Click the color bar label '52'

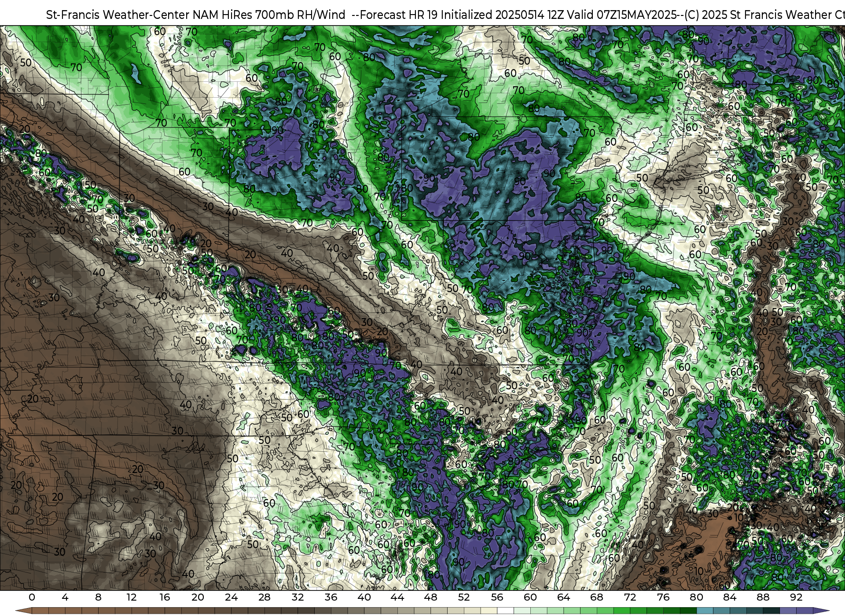[x=464, y=597]
